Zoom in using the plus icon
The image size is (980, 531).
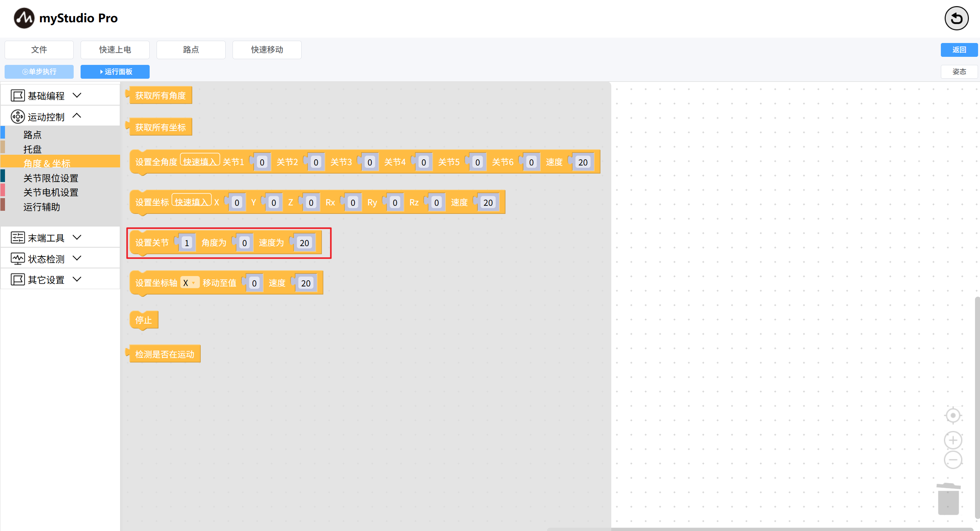pyautogui.click(x=953, y=440)
